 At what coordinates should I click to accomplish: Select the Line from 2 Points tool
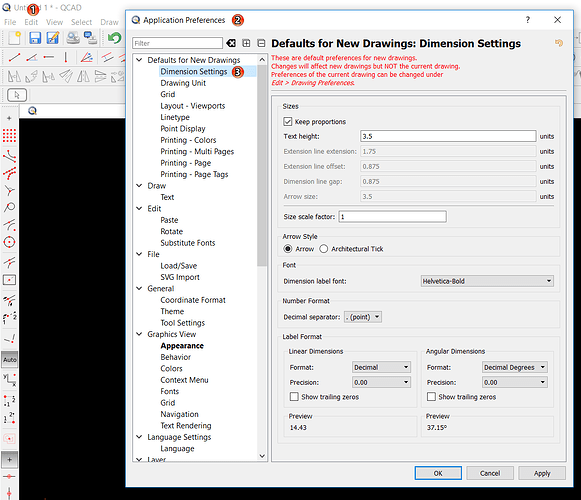click(14, 57)
